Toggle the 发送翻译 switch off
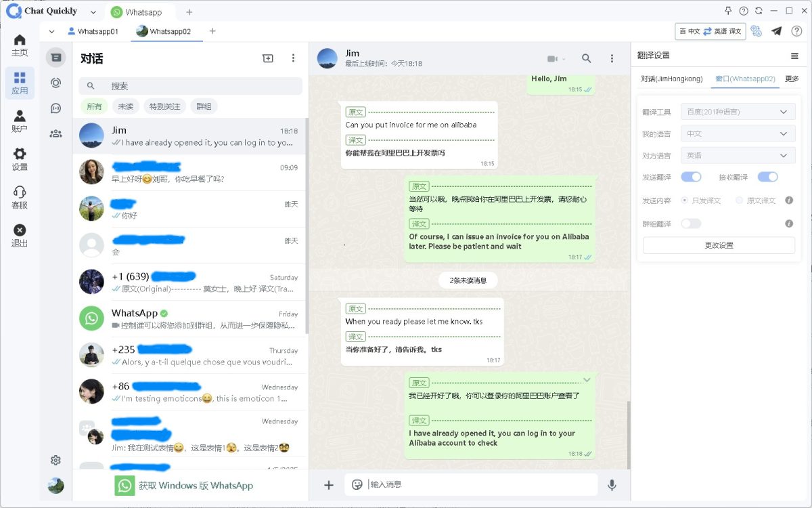 point(691,177)
